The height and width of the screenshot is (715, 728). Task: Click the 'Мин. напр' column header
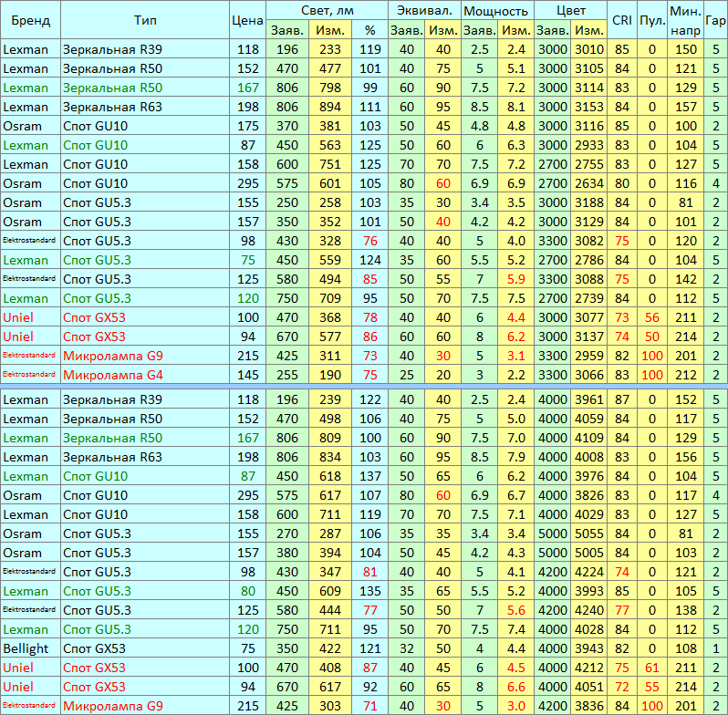pos(685,20)
